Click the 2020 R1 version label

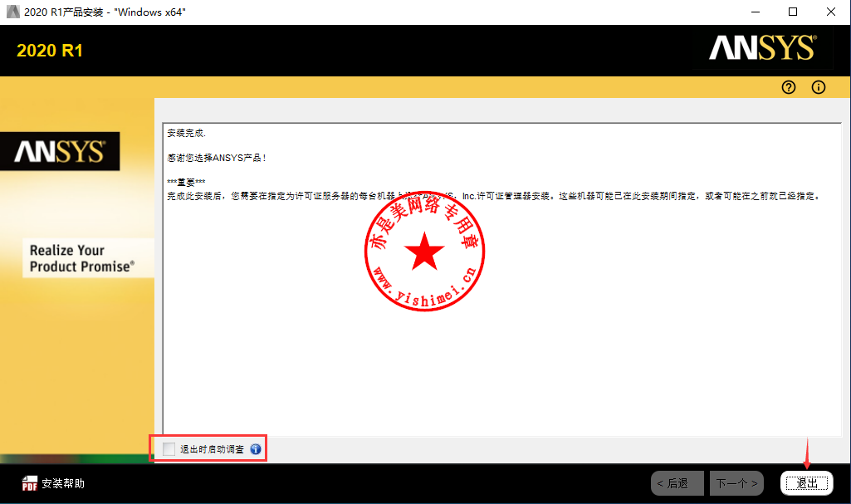click(x=49, y=51)
